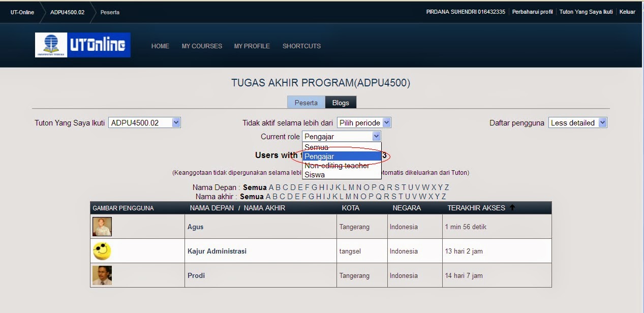Collapse the Current role dropdown

[x=341, y=136]
